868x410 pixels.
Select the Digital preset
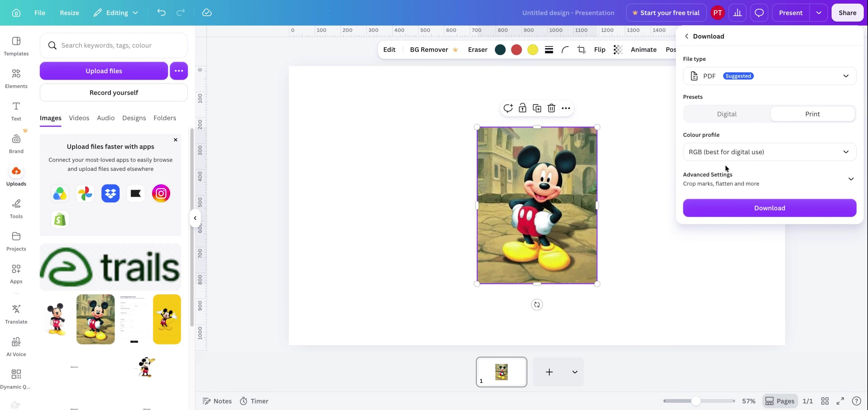(726, 114)
